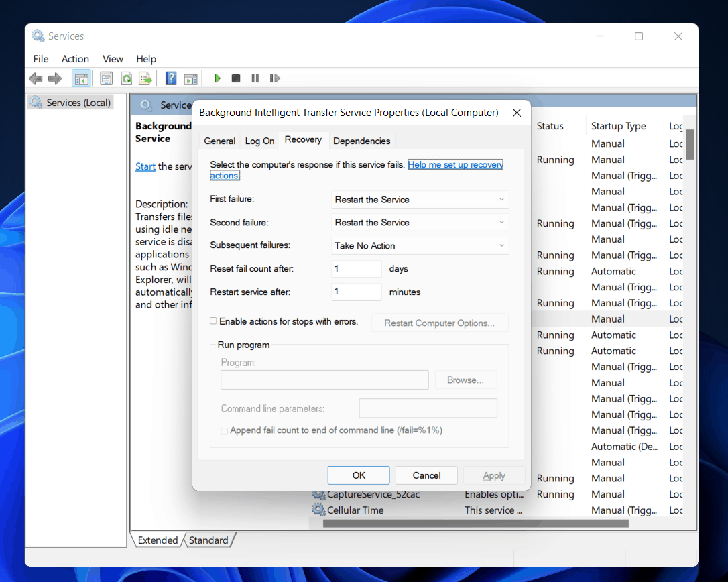Image resolution: width=728 pixels, height=582 pixels.
Task: Expand the Second failure dropdown
Action: coord(420,223)
